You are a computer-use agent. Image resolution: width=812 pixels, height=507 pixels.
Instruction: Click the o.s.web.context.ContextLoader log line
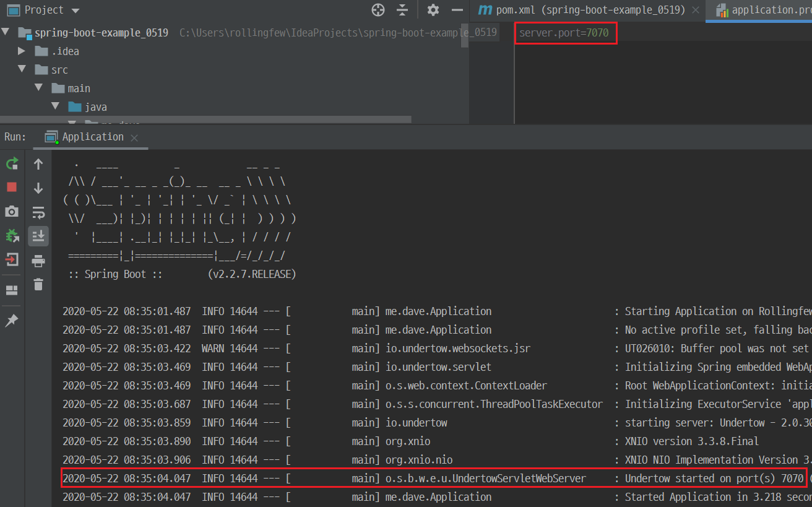[x=437, y=386]
